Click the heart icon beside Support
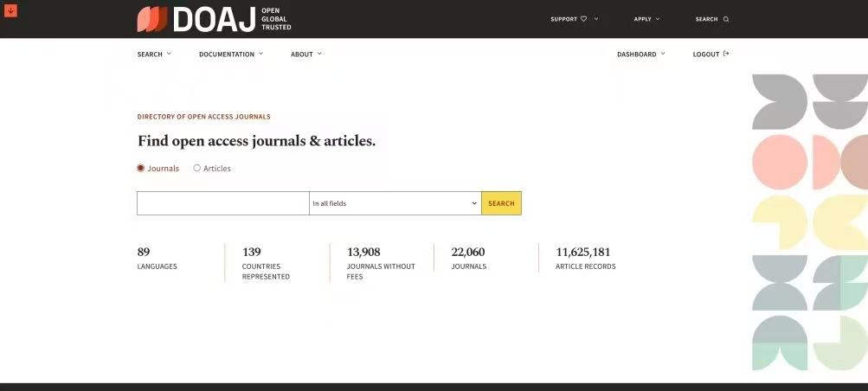The height and width of the screenshot is (391, 868). pos(583,19)
